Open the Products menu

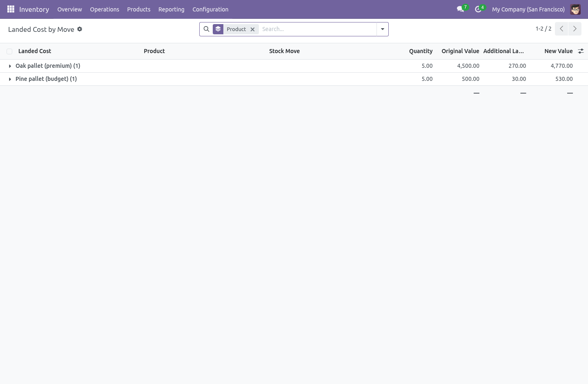click(x=139, y=9)
